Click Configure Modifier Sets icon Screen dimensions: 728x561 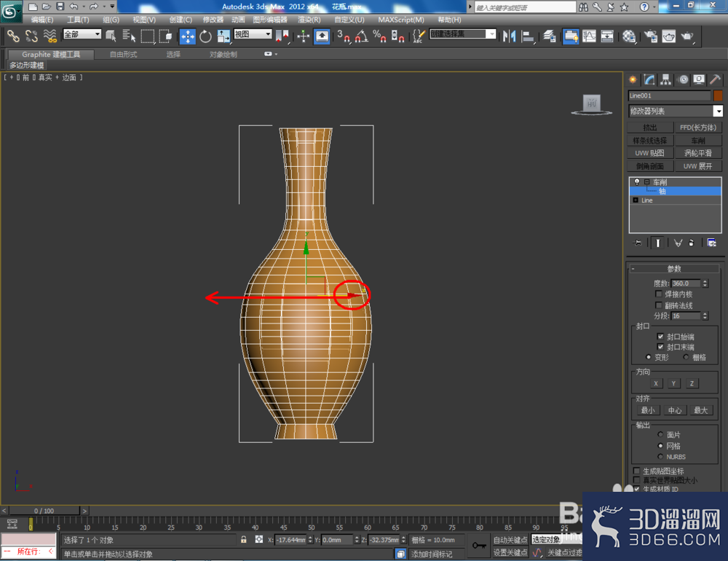tap(711, 243)
